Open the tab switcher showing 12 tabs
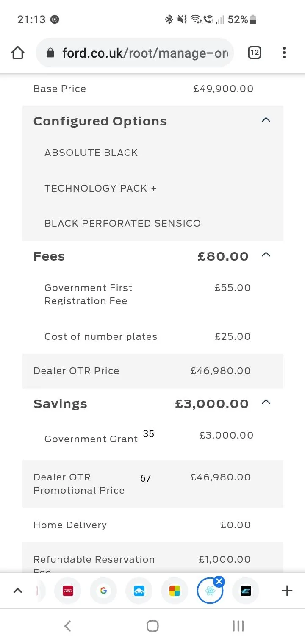Screen dimensions: 305x644 [254, 53]
